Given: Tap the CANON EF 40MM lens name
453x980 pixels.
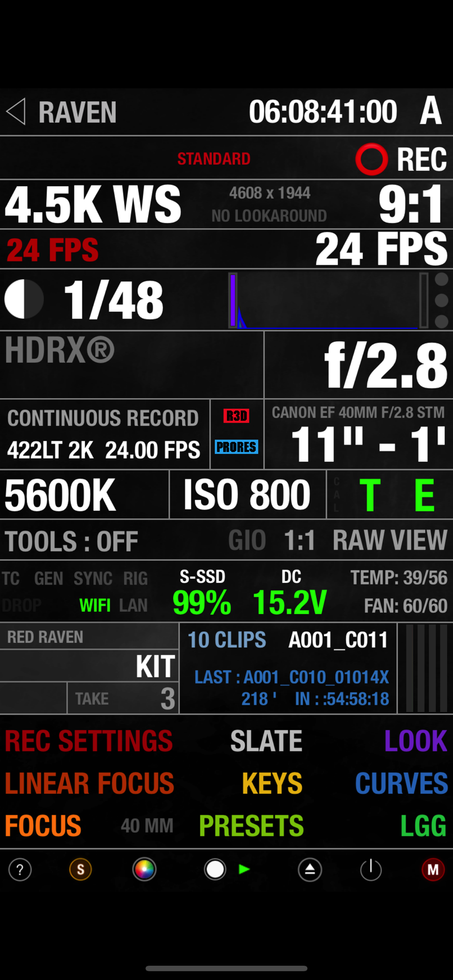Looking at the screenshot, I should [x=358, y=413].
